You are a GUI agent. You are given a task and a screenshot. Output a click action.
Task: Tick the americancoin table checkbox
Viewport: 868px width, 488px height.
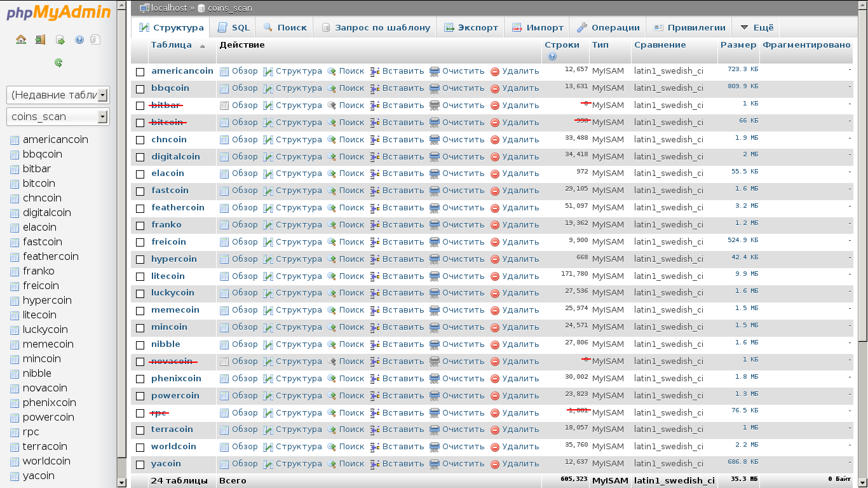pyautogui.click(x=140, y=72)
